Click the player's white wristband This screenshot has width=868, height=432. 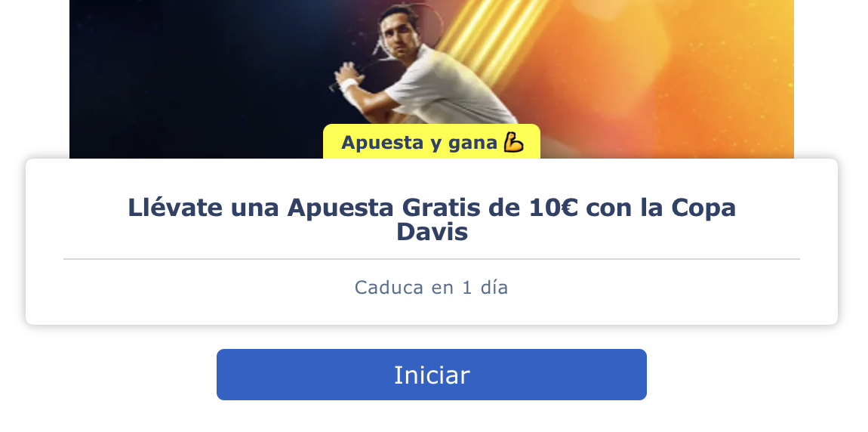[349, 85]
